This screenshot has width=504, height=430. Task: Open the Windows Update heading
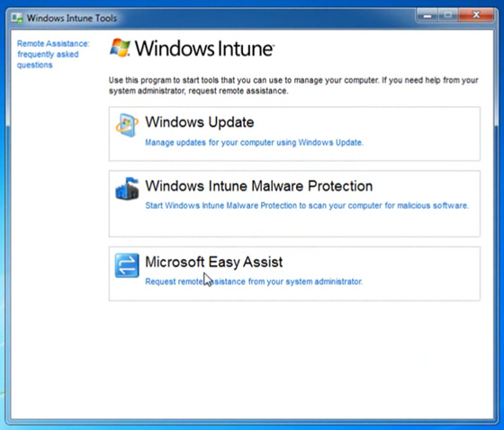click(200, 122)
